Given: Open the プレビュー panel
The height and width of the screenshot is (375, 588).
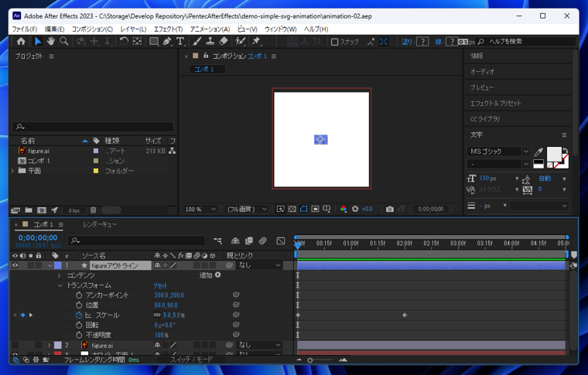Looking at the screenshot, I should (x=482, y=87).
